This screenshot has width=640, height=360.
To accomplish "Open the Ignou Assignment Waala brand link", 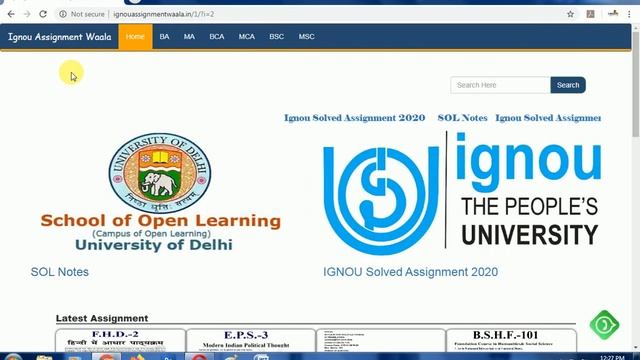I will [60, 37].
